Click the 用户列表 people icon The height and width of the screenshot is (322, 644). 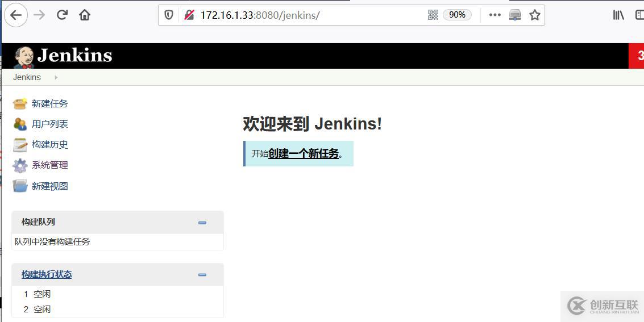click(20, 124)
